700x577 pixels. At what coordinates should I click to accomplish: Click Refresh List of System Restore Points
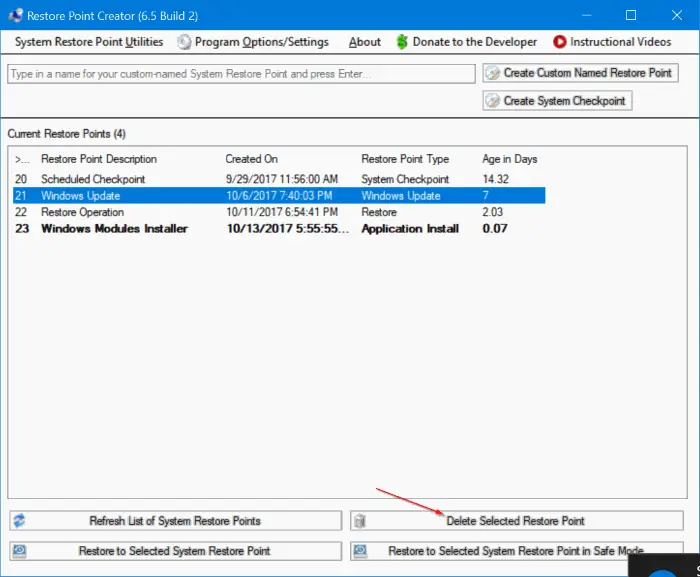coord(175,521)
